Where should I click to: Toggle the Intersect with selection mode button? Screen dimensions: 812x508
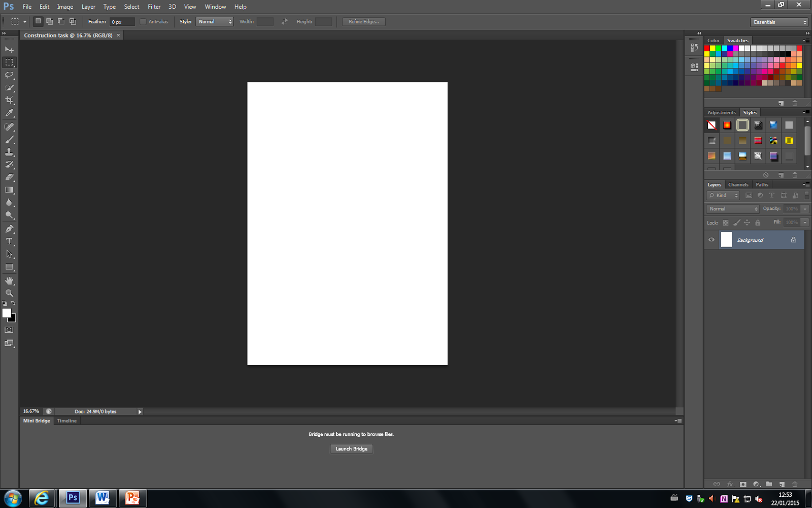73,21
